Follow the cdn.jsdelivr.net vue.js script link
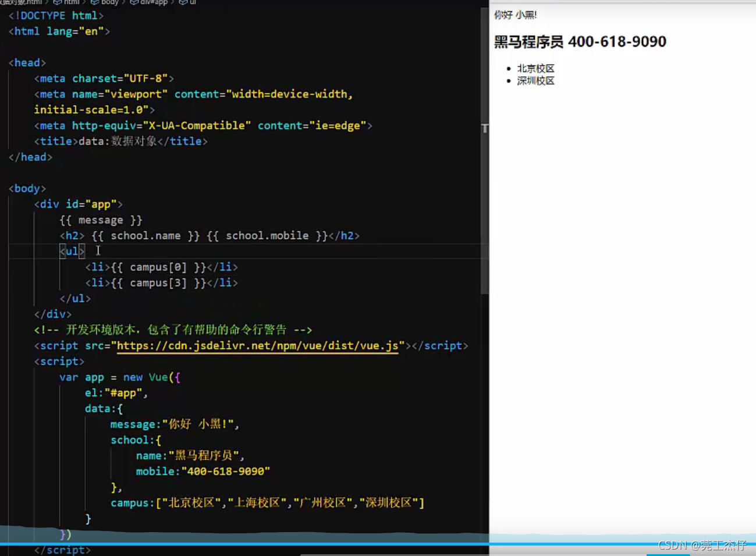 click(x=257, y=346)
